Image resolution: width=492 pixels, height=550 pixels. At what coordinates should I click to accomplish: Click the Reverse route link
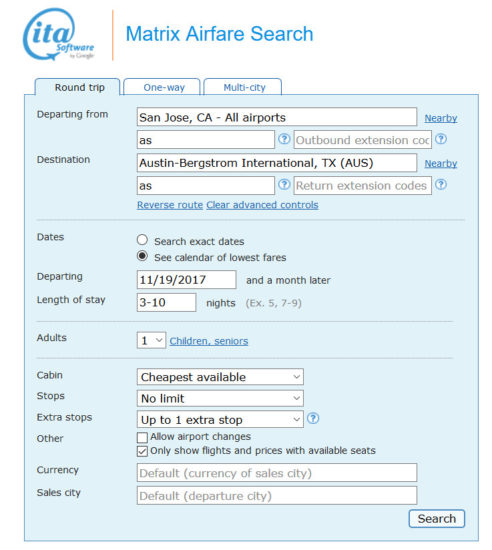point(170,205)
